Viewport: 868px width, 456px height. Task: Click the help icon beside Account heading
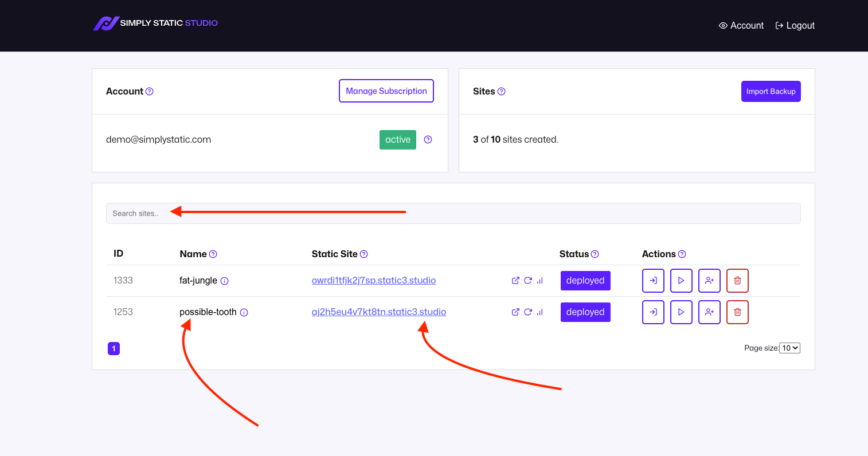click(150, 92)
